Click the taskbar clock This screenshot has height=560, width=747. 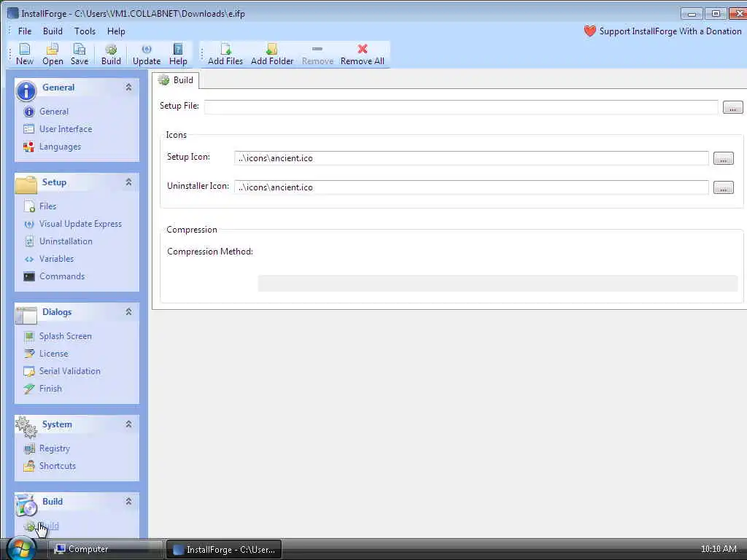click(x=719, y=549)
